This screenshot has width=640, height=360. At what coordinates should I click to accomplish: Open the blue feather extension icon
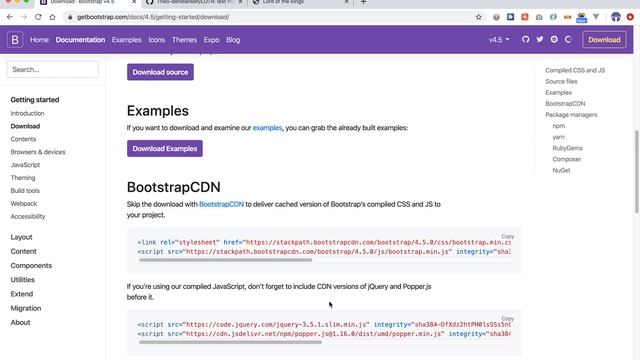point(553,17)
